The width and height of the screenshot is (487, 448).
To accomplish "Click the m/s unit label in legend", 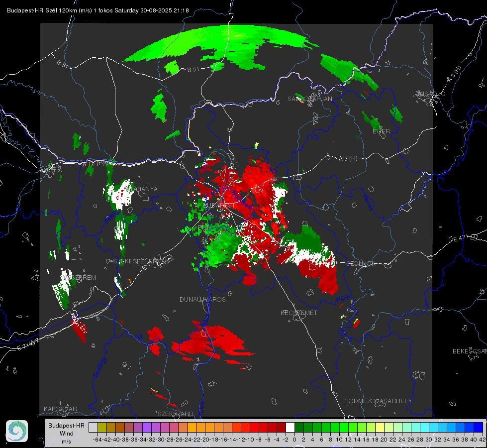I will pyautogui.click(x=66, y=442).
